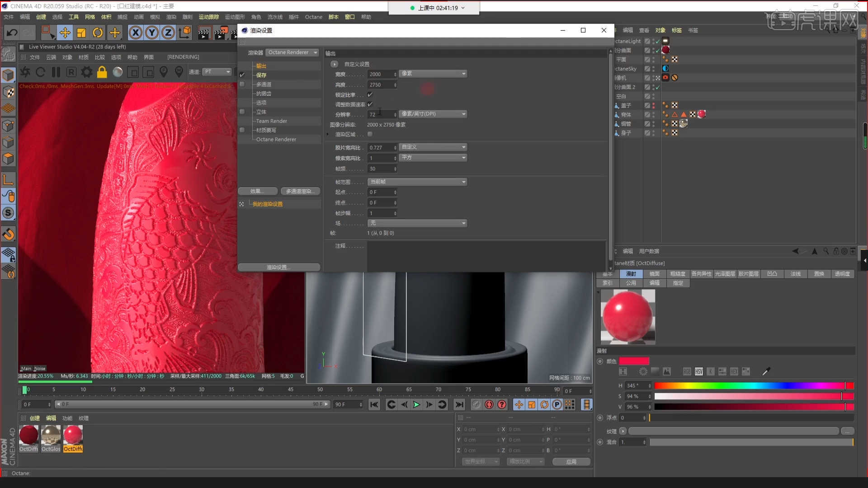This screenshot has width=868, height=488.
Task: Toggle the X axis lock icon
Action: (x=136, y=33)
